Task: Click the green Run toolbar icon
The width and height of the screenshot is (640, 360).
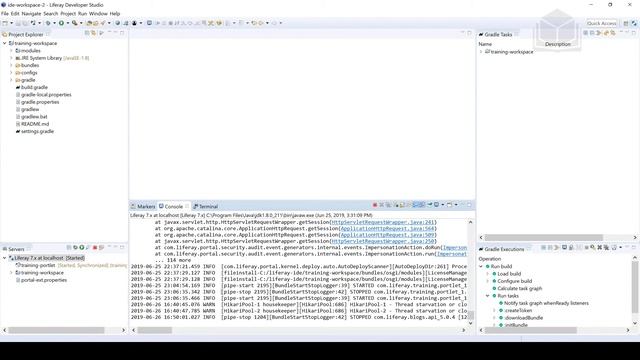Action: 61,23
